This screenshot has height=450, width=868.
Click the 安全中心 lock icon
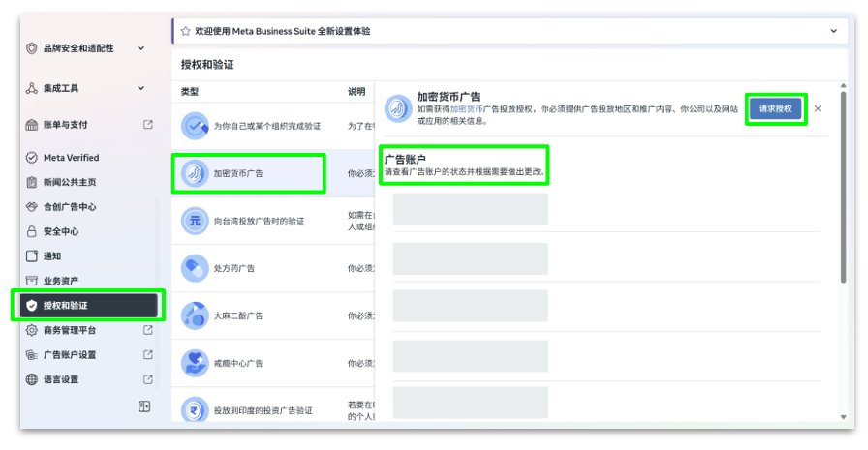pyautogui.click(x=32, y=231)
